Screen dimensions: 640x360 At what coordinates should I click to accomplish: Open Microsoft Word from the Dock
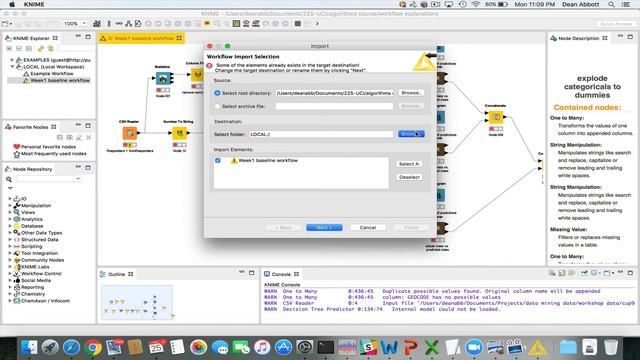(x=389, y=347)
